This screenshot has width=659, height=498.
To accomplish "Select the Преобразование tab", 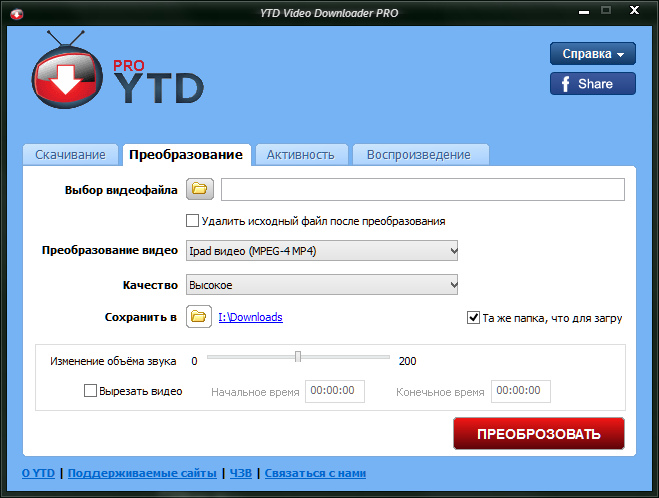I will click(186, 155).
